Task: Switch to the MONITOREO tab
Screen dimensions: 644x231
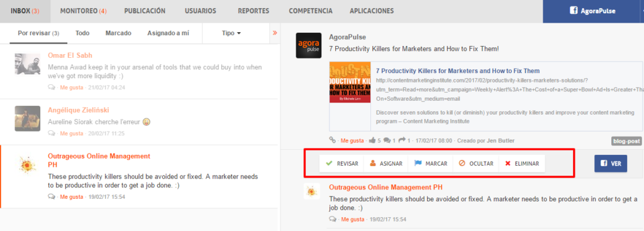Action: pos(84,11)
